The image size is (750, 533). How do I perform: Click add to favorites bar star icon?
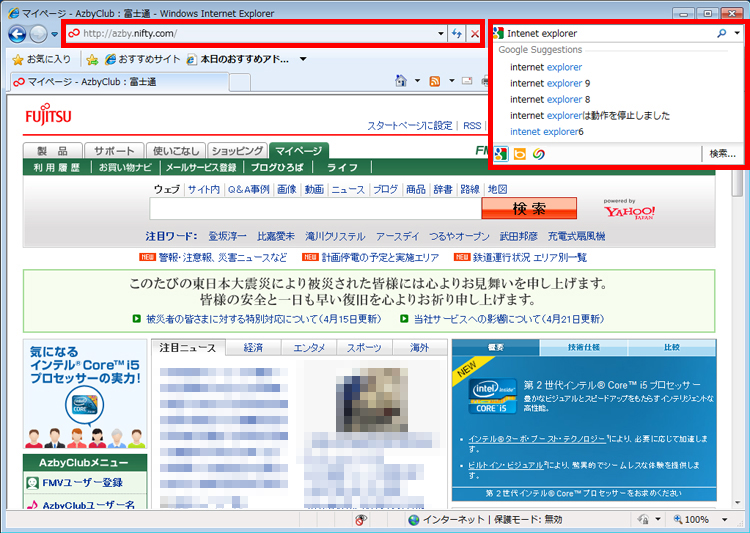92,59
